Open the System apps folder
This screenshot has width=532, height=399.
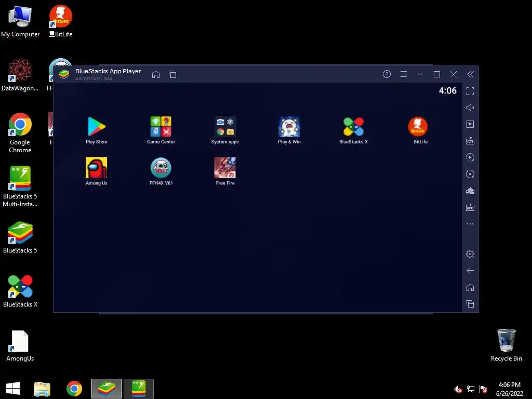click(225, 130)
